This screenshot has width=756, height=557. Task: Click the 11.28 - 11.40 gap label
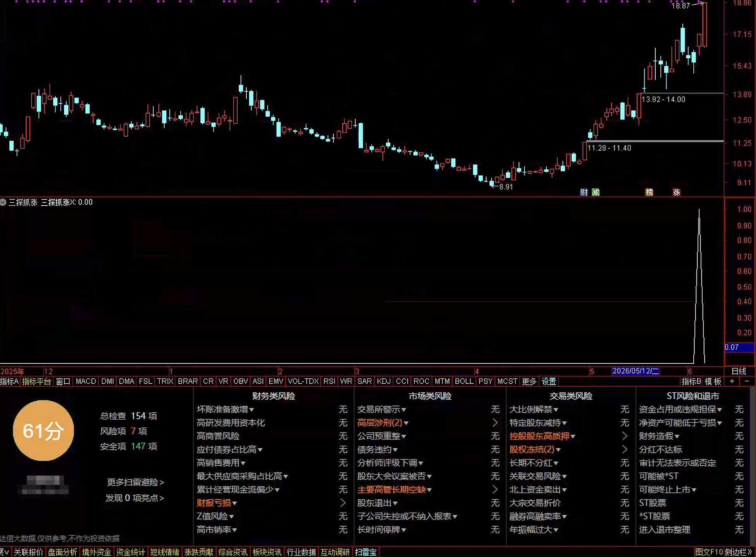(x=609, y=148)
